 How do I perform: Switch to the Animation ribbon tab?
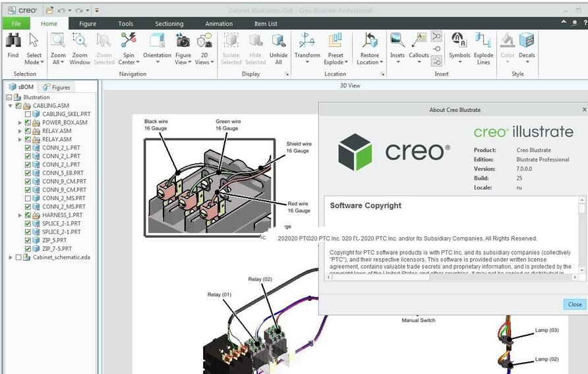(x=219, y=24)
